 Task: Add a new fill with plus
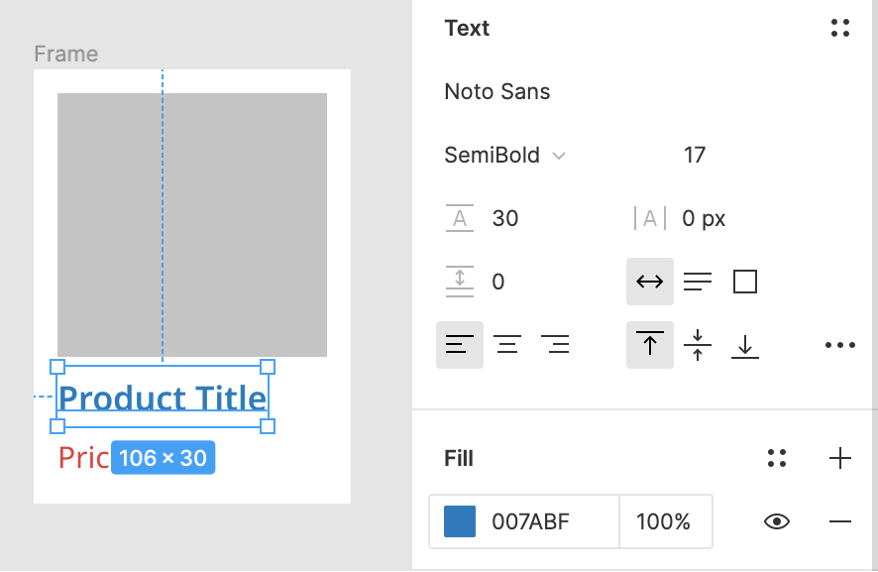tap(840, 459)
